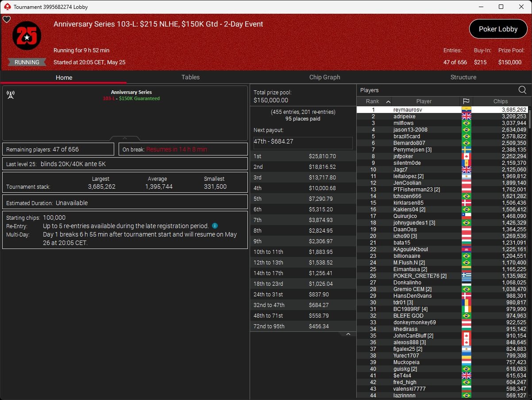This screenshot has width=532, height=400.
Task: Click jnfpoker's Canada flag icon
Action: (x=466, y=156)
